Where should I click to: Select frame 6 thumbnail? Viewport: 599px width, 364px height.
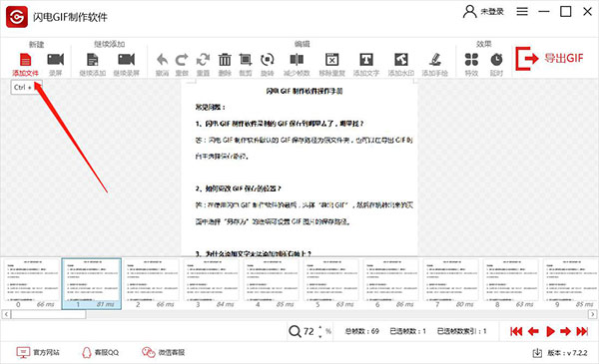(391, 283)
